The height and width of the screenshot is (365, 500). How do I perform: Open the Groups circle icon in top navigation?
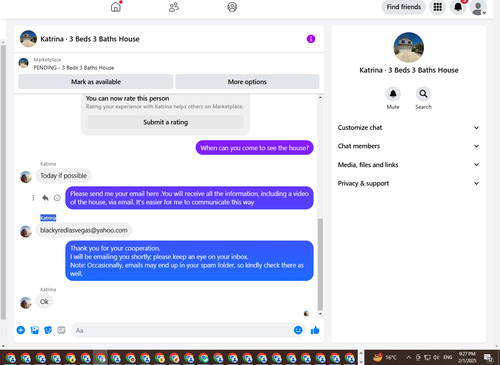point(232,7)
